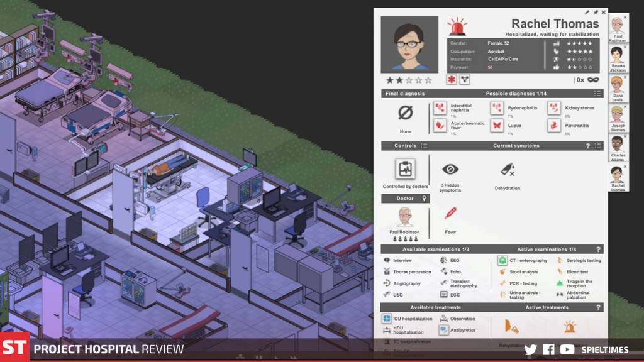Click the Serologic testing entry
Viewport: 644px width, 362px height.
click(579, 260)
